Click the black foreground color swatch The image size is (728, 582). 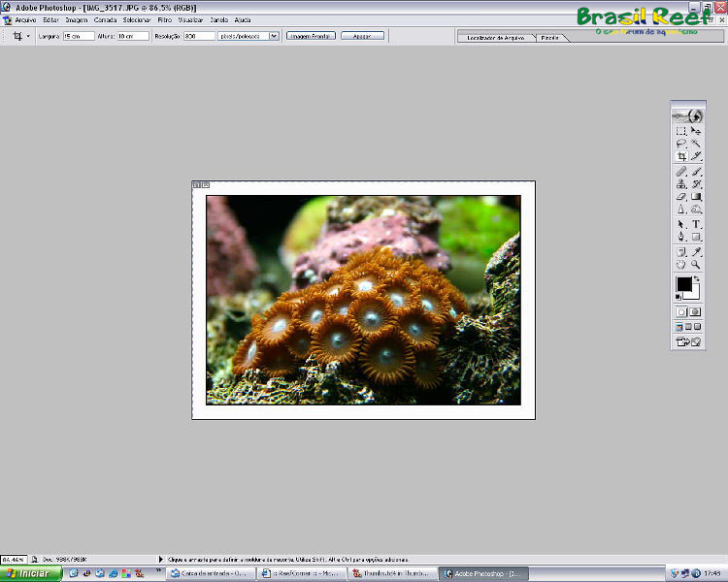pos(683,284)
